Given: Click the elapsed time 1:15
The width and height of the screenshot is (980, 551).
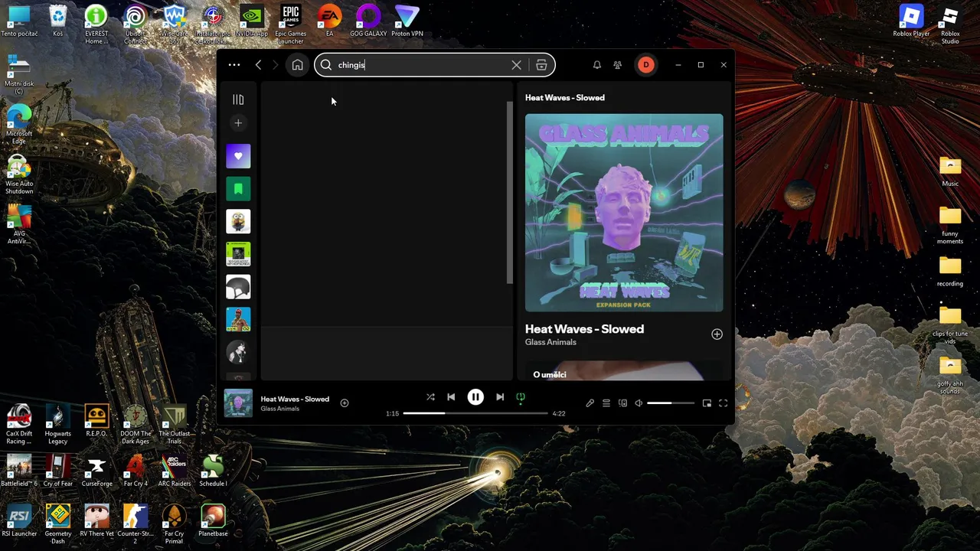Looking at the screenshot, I should [x=392, y=414].
